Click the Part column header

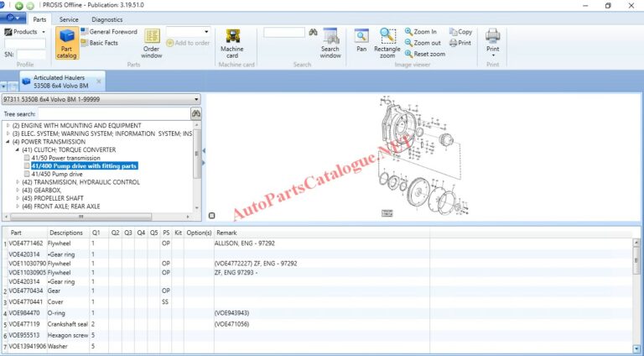click(x=16, y=233)
